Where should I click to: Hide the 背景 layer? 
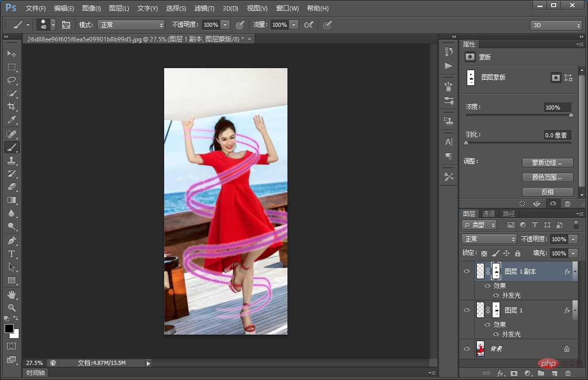[x=467, y=349]
